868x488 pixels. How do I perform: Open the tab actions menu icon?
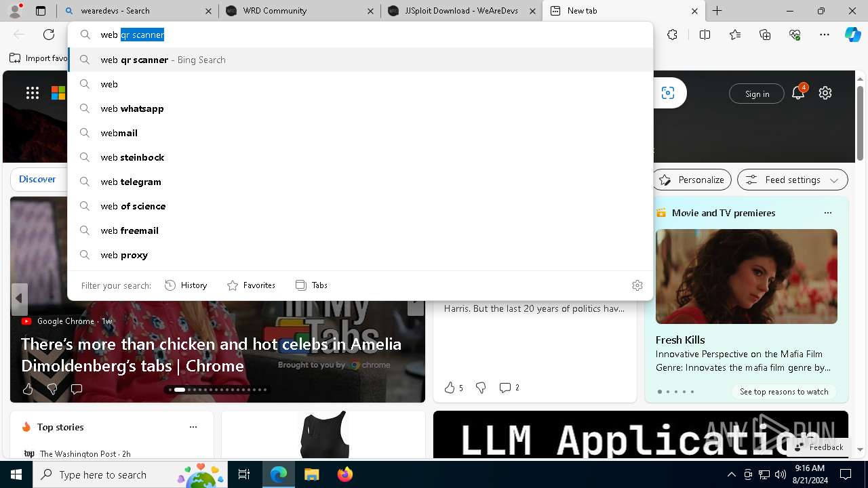[41, 11]
